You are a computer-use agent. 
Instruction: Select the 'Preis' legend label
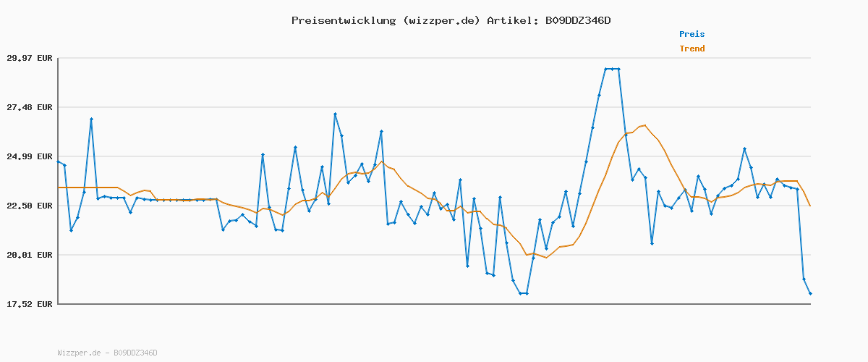[692, 34]
